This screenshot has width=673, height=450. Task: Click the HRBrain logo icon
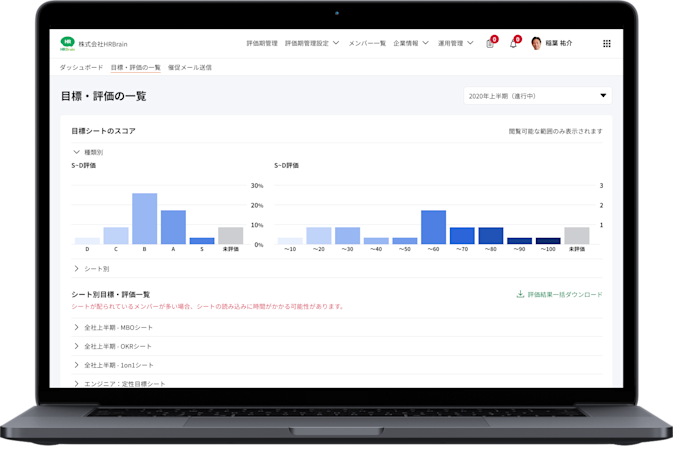point(67,43)
